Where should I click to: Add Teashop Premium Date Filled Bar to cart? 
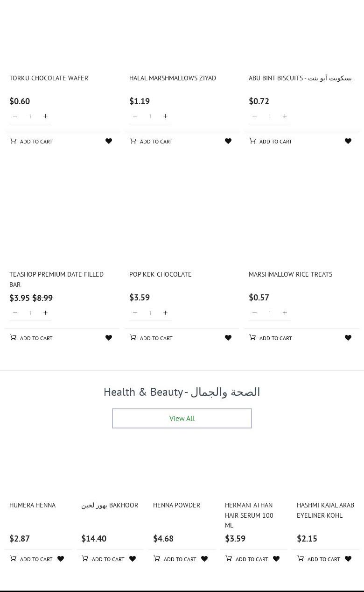31,338
